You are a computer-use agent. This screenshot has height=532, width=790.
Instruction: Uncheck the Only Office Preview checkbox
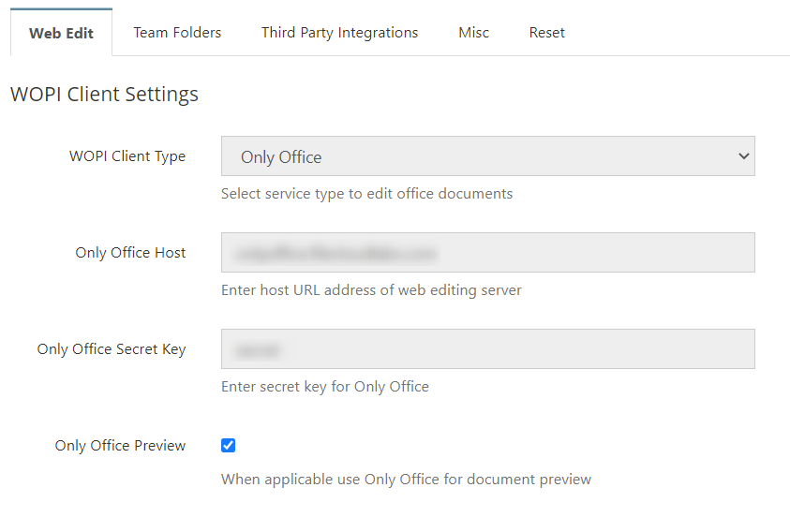tap(229, 445)
